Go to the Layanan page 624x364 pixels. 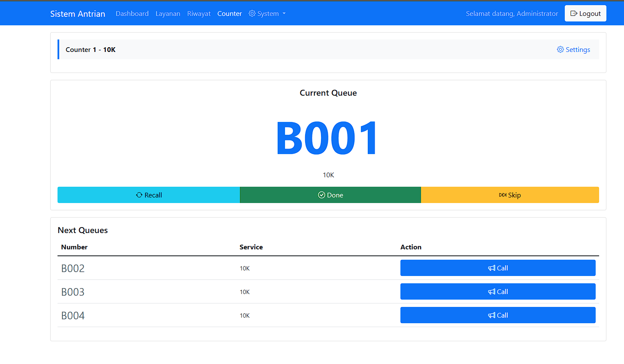(x=168, y=14)
